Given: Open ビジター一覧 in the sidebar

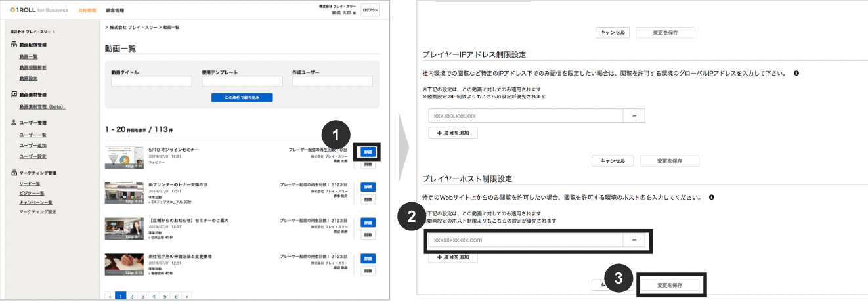Looking at the screenshot, I should [x=32, y=193].
